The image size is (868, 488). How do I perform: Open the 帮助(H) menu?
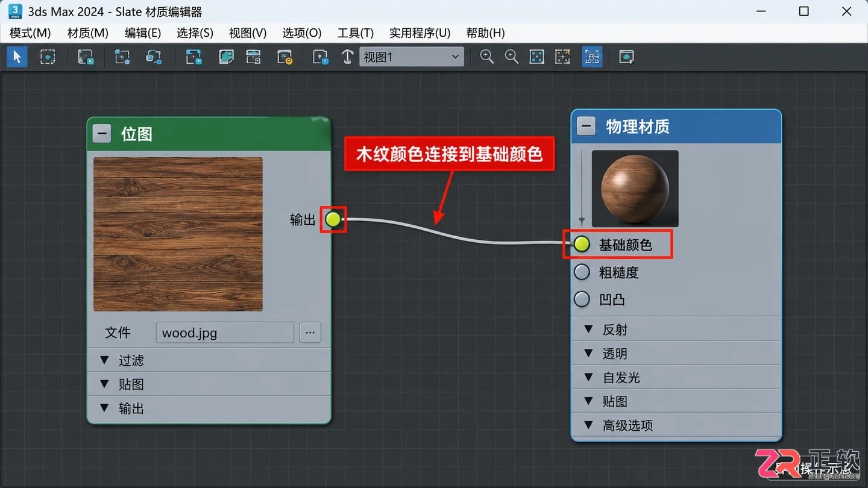(485, 33)
